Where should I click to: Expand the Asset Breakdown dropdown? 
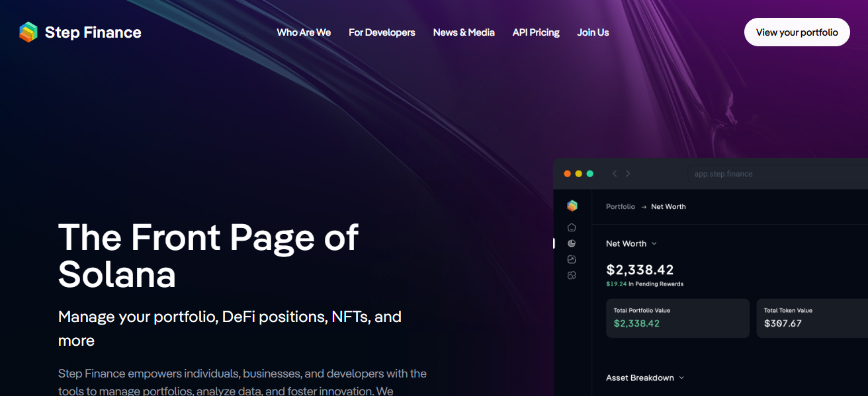click(645, 378)
